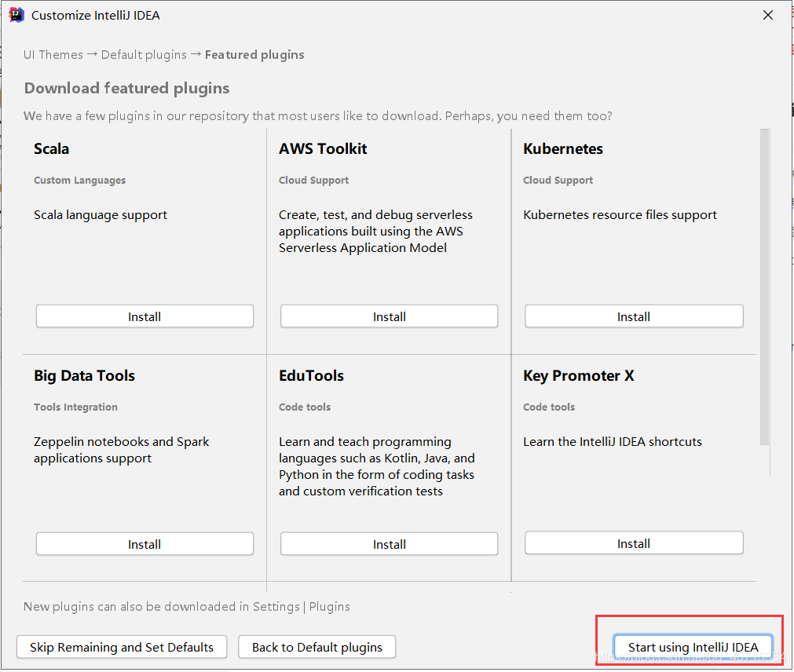Screen dimensions: 794x672
Task: Click Code tools label under Key Promoter X
Action: (x=549, y=407)
